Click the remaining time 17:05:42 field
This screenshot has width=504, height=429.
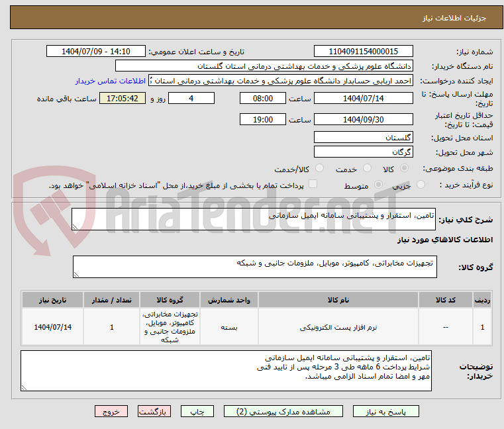[123, 99]
